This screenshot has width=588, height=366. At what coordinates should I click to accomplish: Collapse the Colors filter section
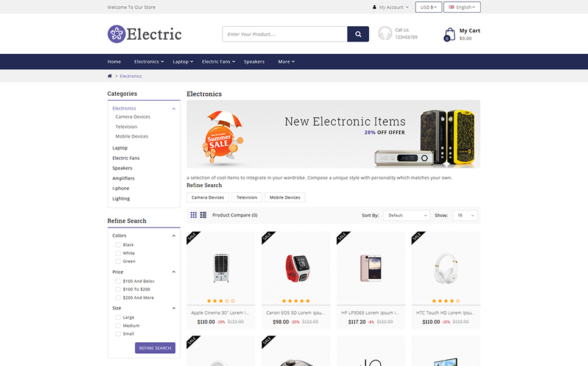pyautogui.click(x=174, y=235)
